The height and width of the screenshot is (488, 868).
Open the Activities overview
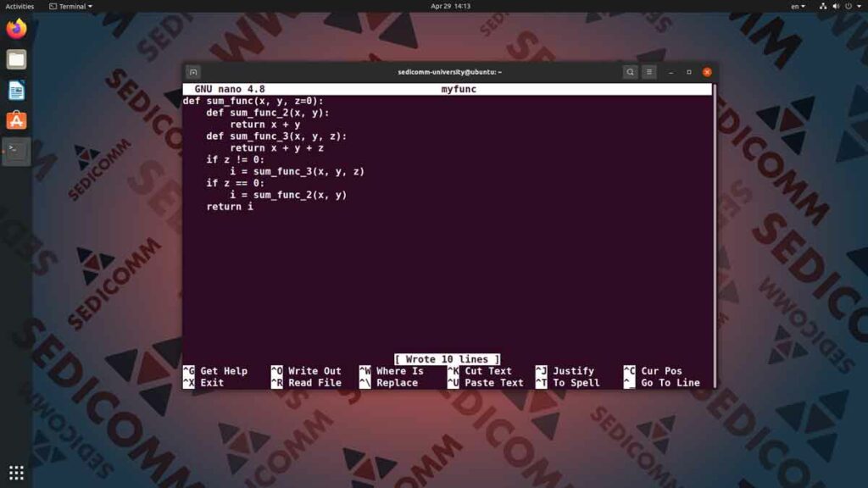tap(19, 6)
